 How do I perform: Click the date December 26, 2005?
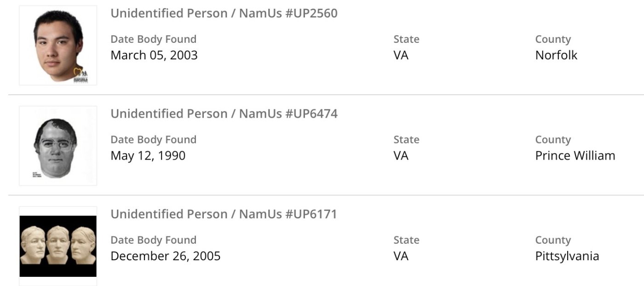coord(165,256)
